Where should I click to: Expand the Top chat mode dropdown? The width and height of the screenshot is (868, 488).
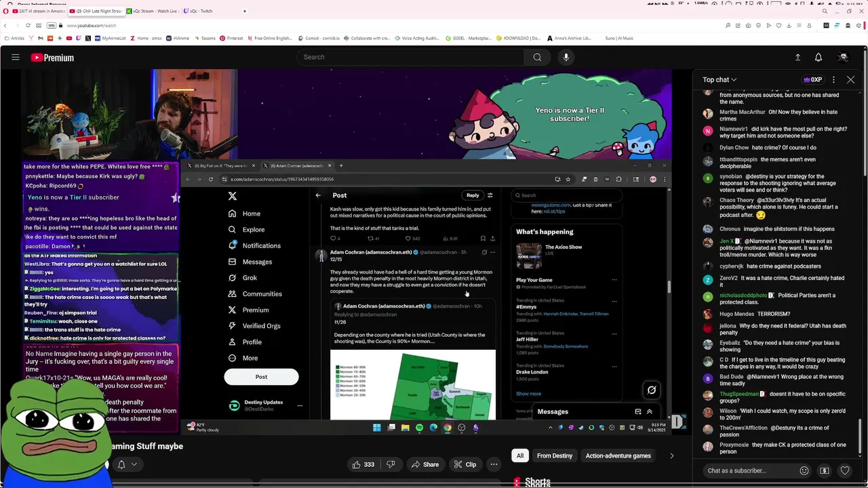pyautogui.click(x=719, y=79)
